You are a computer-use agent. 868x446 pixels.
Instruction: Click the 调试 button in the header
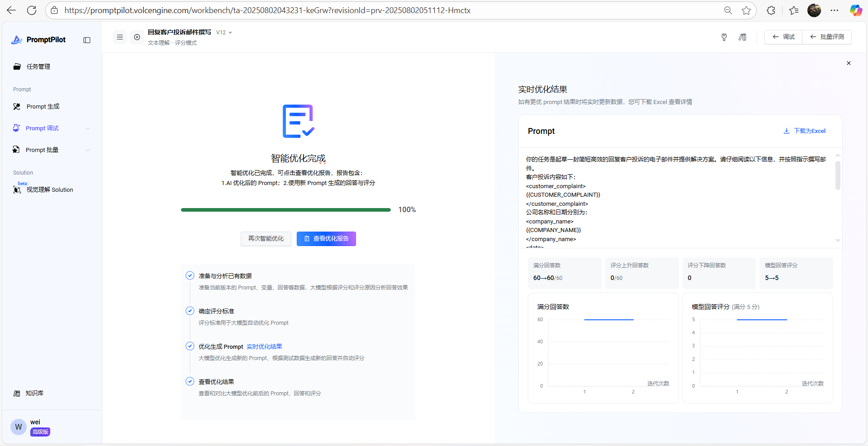[x=783, y=37]
